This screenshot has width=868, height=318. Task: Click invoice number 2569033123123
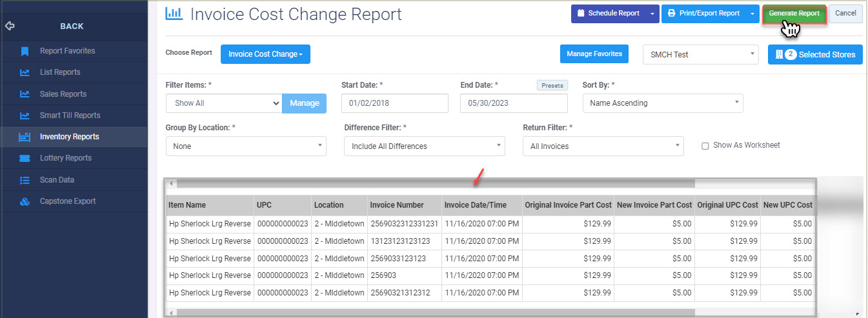398,259
